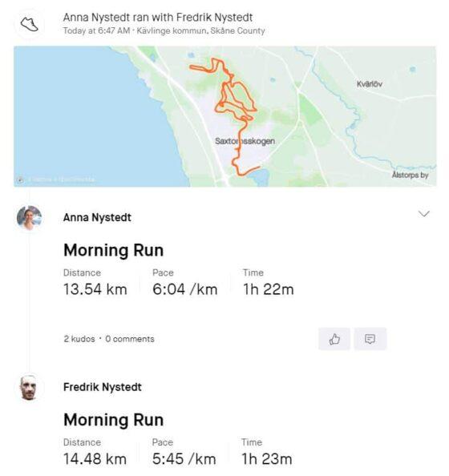This screenshot has height=476, width=449.
Task: Click the Saxtorpsskogen label on map
Action: [x=245, y=141]
